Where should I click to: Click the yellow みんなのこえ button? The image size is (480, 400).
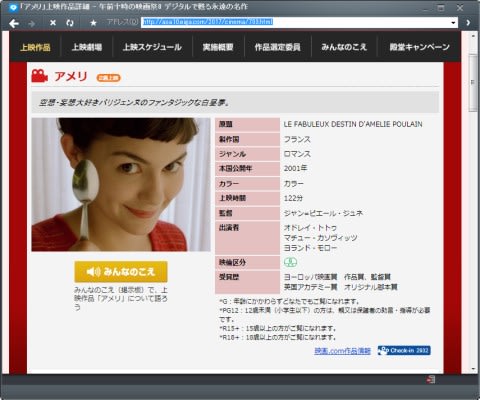121,272
